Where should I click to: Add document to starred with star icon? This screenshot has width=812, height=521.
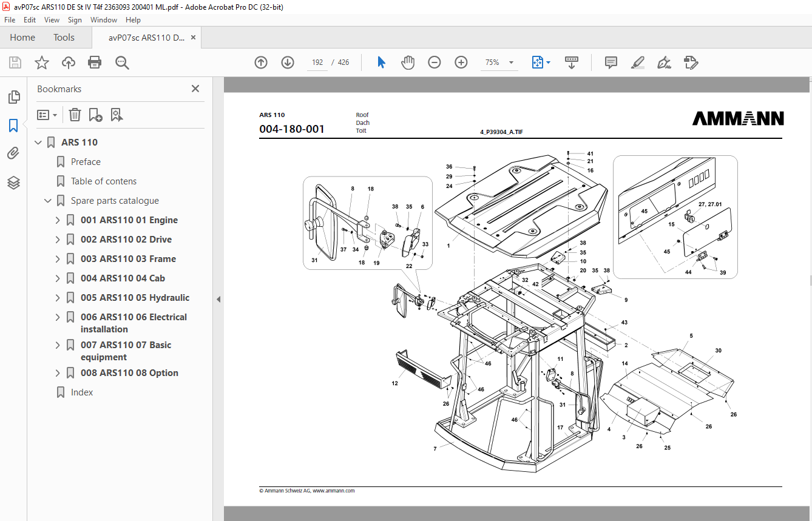tap(42, 62)
